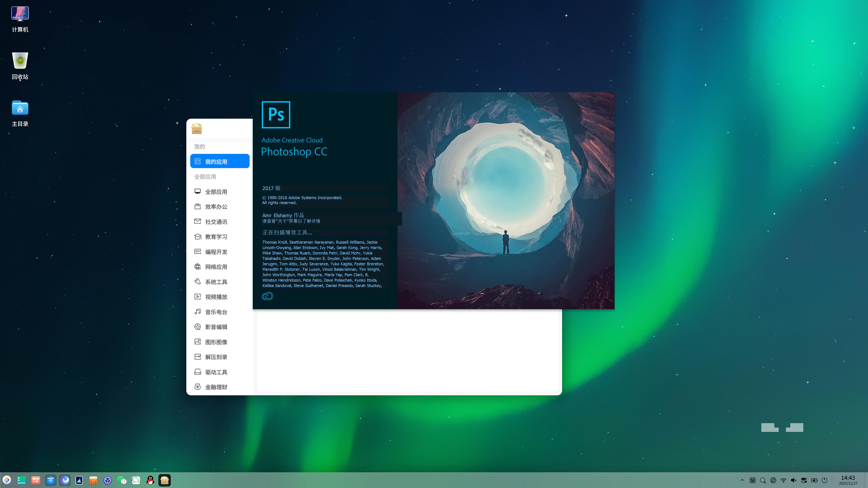Open 系统工具 category in the sidebar
The image size is (868, 488).
[216, 282]
